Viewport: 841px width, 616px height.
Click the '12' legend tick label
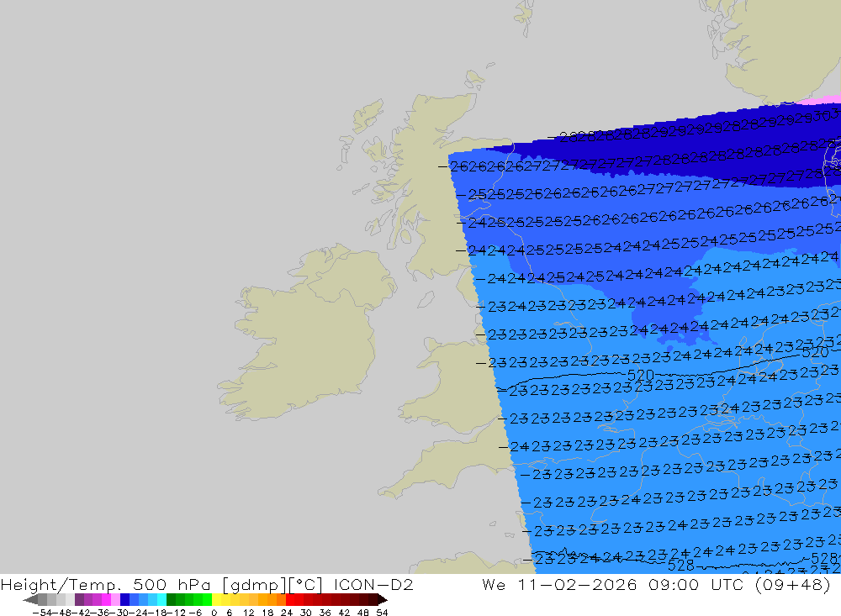pyautogui.click(x=248, y=613)
